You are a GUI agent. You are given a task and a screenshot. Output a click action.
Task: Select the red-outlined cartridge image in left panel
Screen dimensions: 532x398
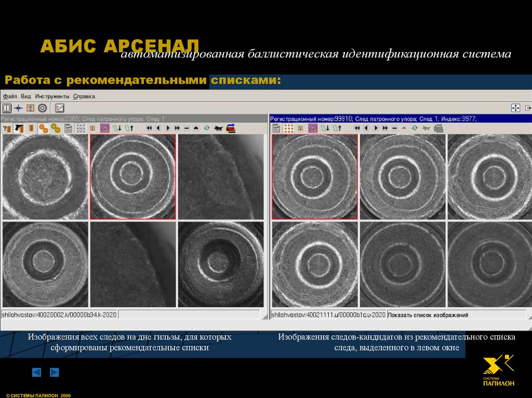point(132,177)
